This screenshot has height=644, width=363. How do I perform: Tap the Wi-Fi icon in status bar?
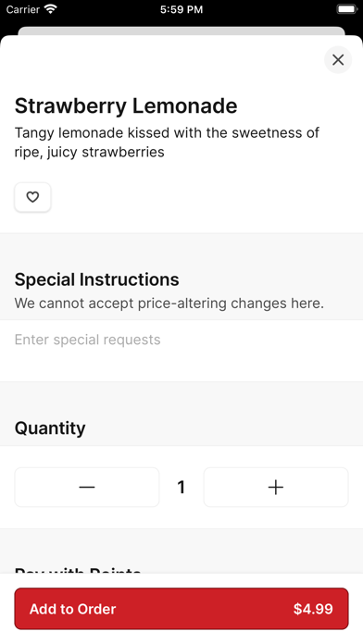51,9
